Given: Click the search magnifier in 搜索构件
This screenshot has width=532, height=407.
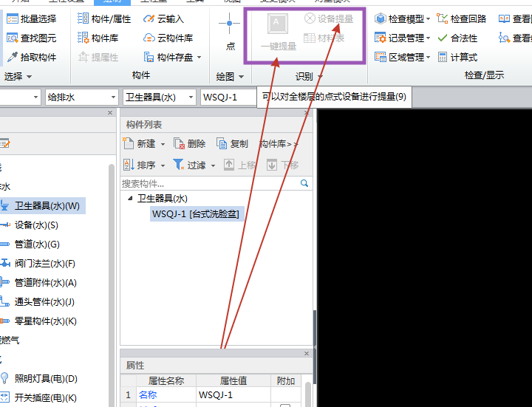Looking at the screenshot, I should tap(304, 183).
